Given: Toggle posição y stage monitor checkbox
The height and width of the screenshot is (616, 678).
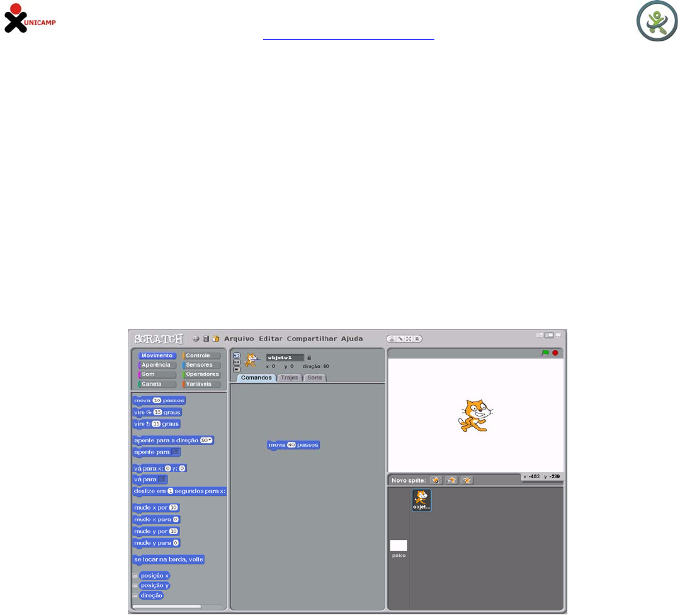Looking at the screenshot, I should click(x=135, y=586).
